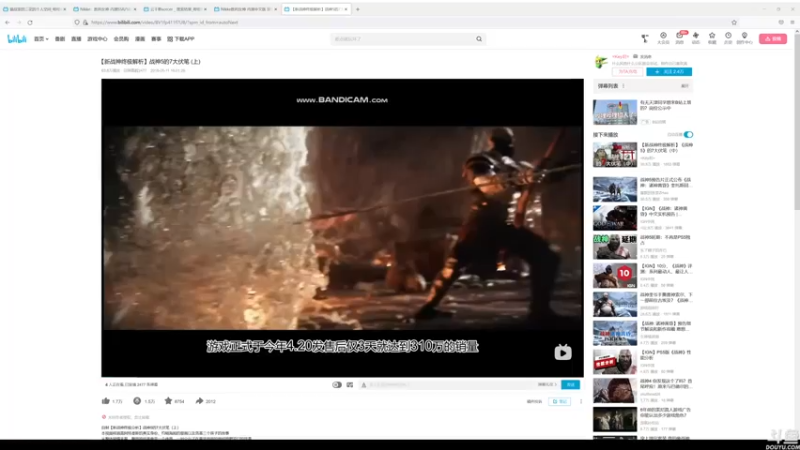Click the browser back arrow
Viewport: 800px width, 450px height.
(x=7, y=22)
